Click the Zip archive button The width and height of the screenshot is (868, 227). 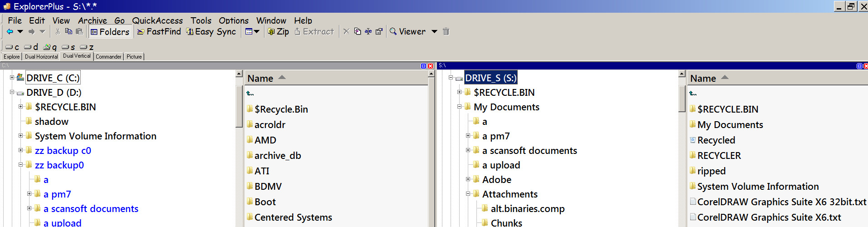coord(278,31)
